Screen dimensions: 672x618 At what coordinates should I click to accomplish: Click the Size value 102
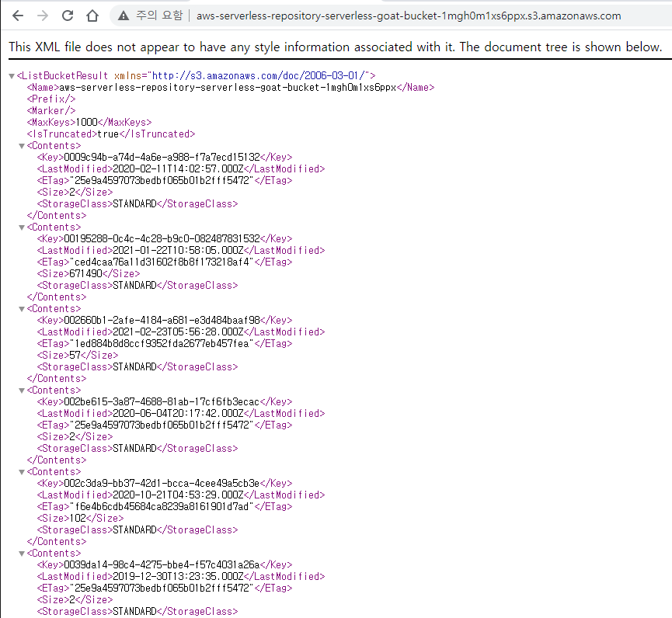[x=78, y=518]
